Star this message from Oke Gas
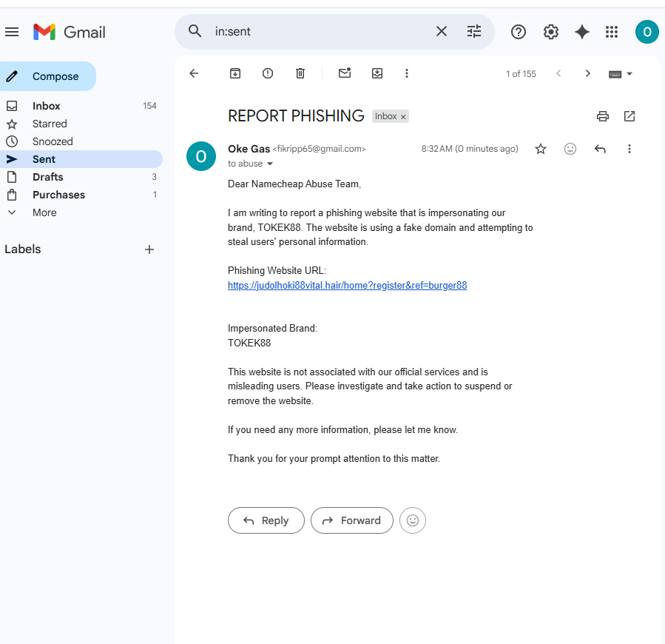The height and width of the screenshot is (644, 665). point(540,149)
